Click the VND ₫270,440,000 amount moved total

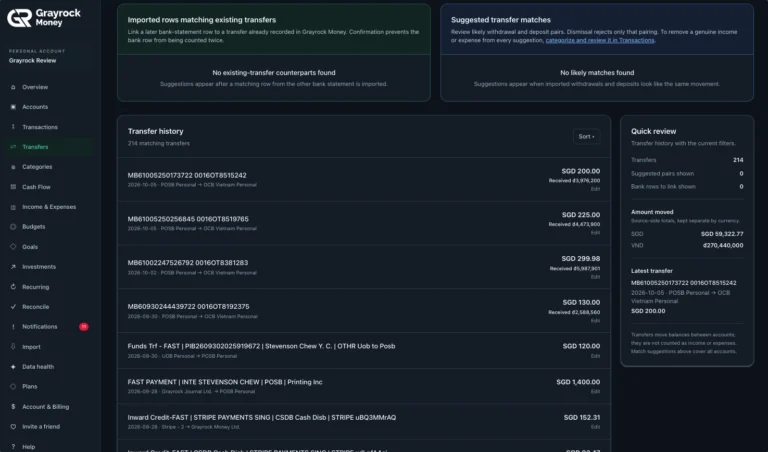click(x=723, y=245)
